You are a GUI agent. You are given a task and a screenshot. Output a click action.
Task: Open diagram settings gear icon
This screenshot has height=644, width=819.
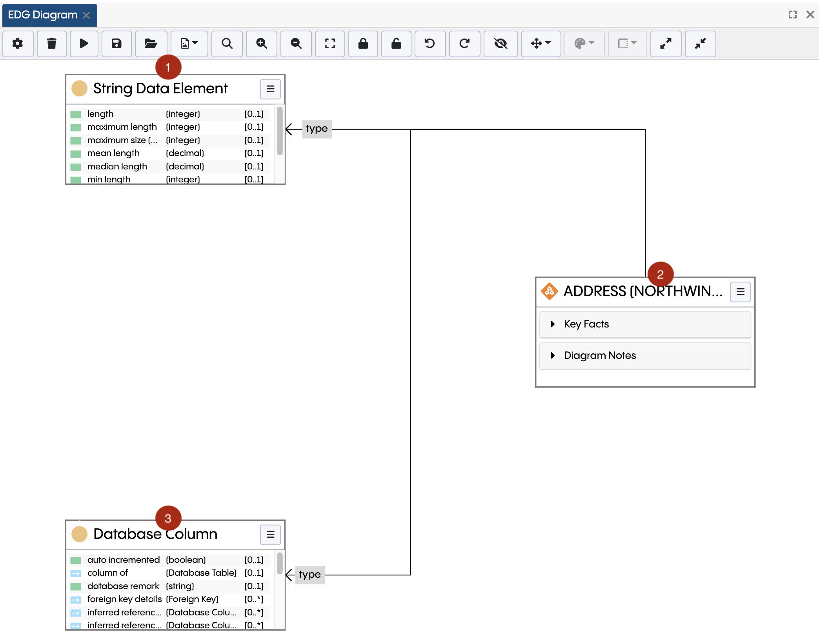coord(18,44)
